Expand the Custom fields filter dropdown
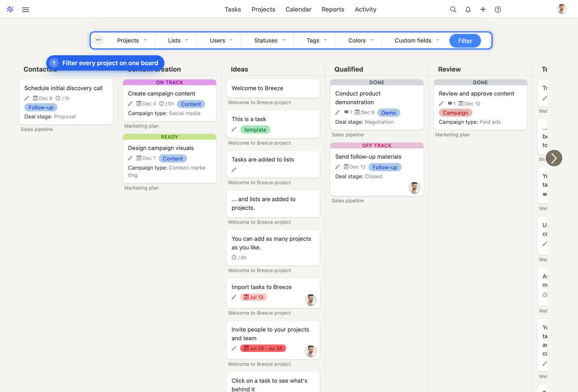Viewport: 578px width, 392px height. click(417, 40)
